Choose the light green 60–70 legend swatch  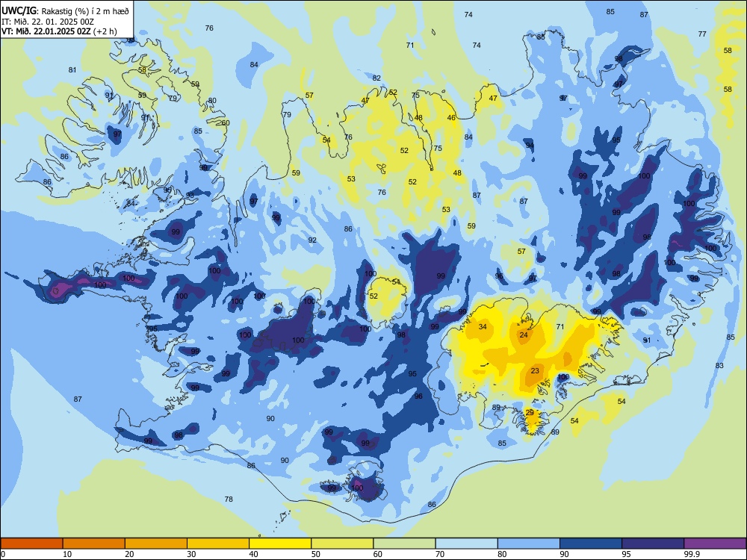point(404,544)
